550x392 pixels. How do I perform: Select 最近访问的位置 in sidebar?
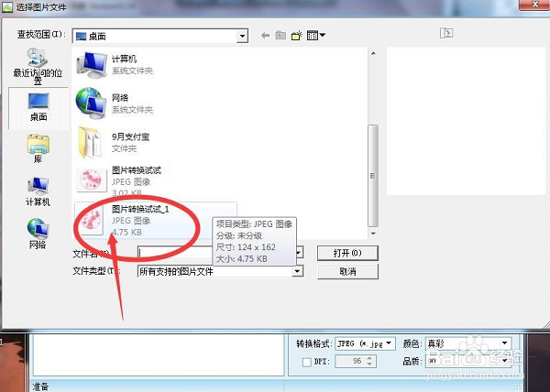38,64
